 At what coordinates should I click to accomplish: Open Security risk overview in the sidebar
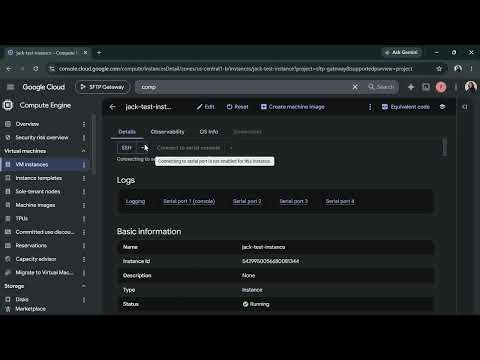(42, 137)
